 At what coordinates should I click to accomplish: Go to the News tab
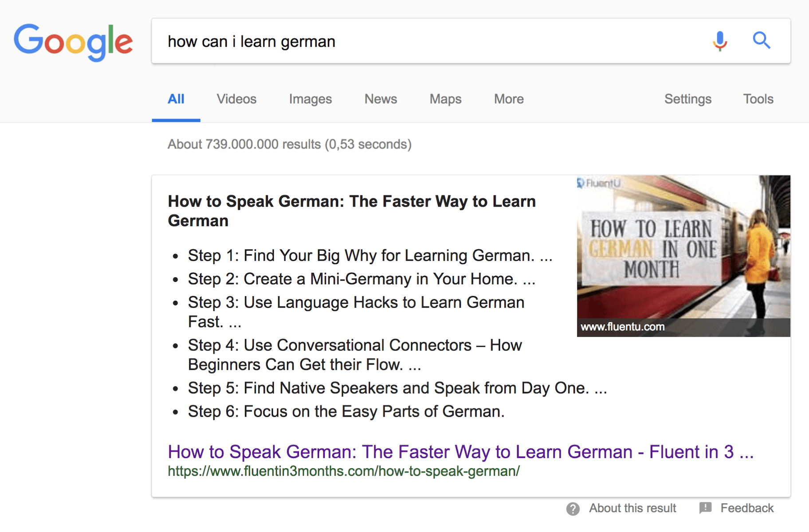(x=381, y=99)
